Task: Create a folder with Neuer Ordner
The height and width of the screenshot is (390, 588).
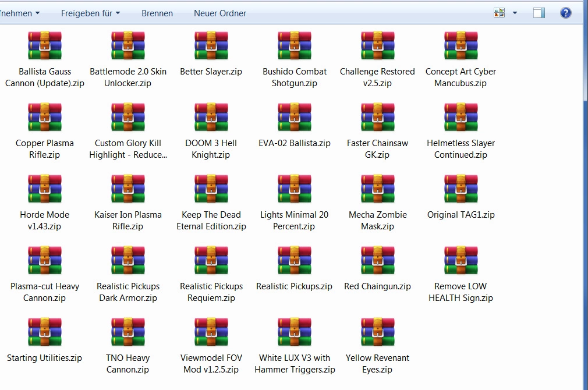Action: coord(219,13)
